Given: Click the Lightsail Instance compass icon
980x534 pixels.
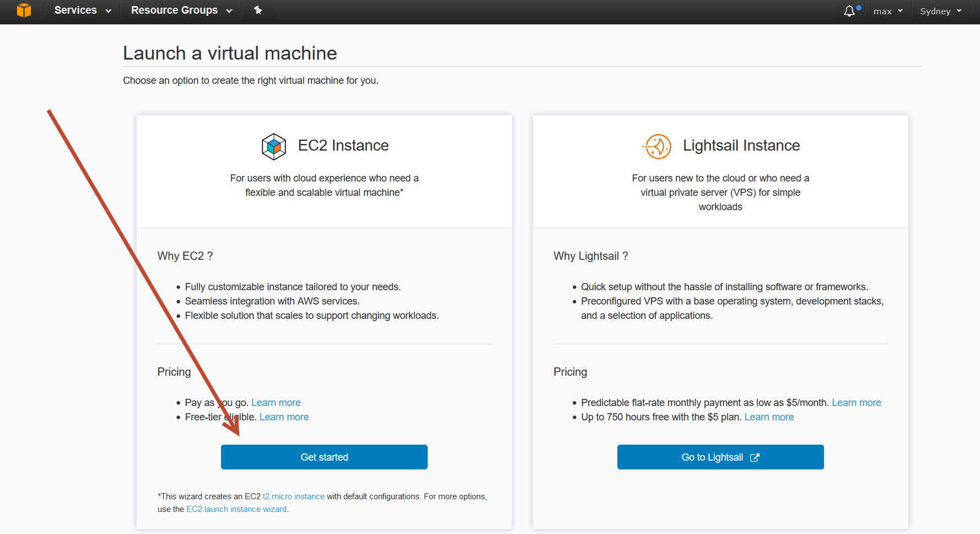Looking at the screenshot, I should tap(658, 147).
